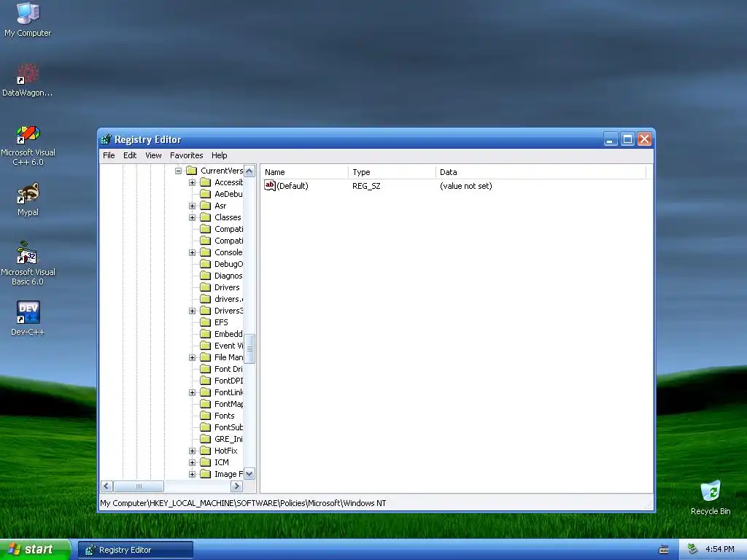
Task: Select the FontDPI key
Action: click(228, 381)
